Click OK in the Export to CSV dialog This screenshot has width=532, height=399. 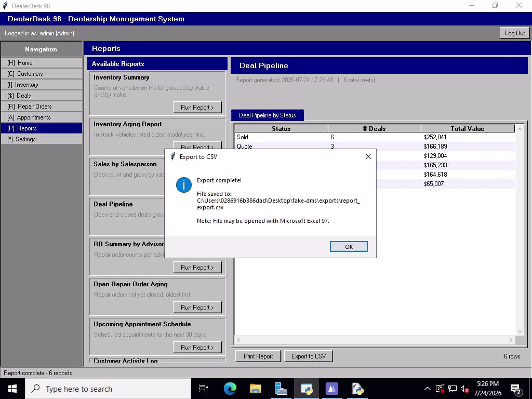tap(349, 247)
